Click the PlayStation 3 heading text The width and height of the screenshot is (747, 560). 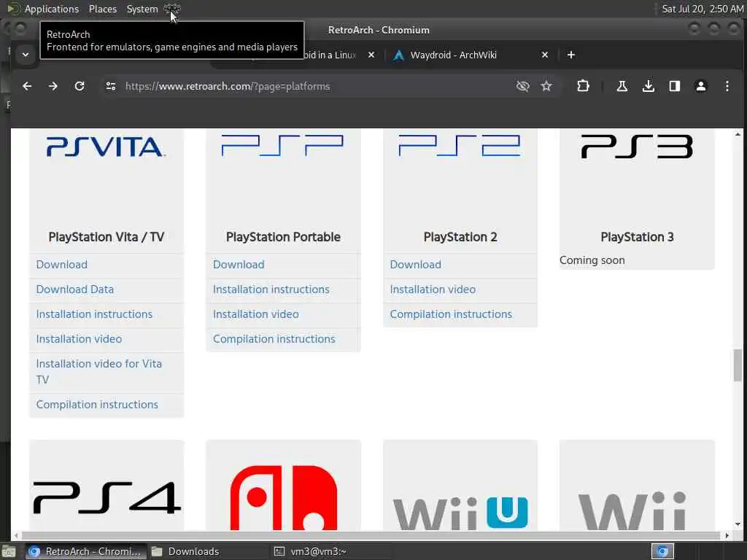tap(637, 237)
